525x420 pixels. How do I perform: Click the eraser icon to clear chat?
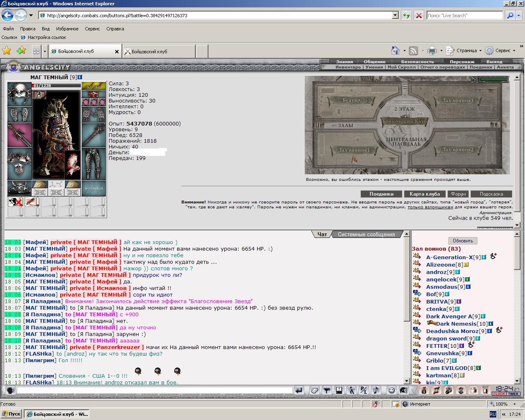pyautogui.click(x=315, y=390)
